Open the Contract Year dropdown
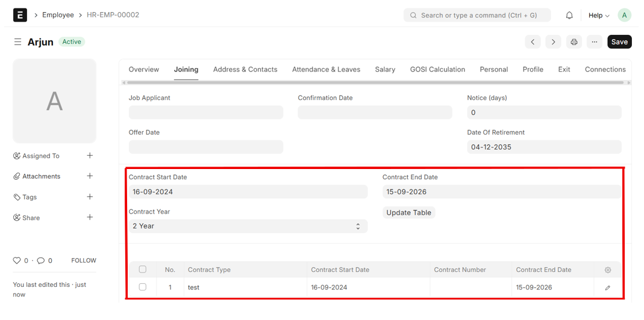Screen dimensions: 644x320 247,226
